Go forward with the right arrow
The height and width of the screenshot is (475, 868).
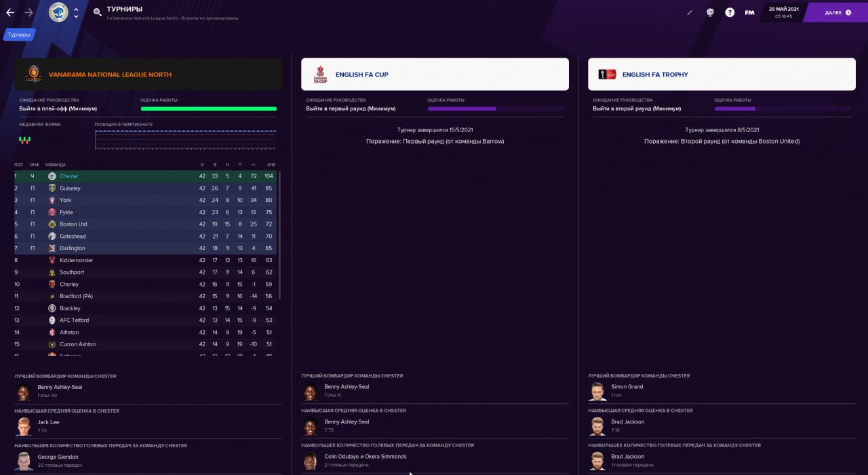pyautogui.click(x=28, y=12)
